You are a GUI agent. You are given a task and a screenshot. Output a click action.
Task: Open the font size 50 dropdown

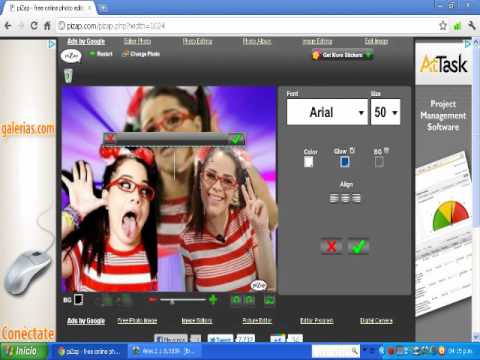[x=386, y=112]
